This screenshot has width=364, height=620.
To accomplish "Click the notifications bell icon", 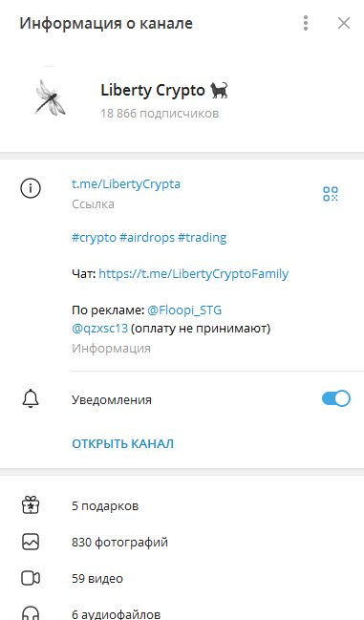I will coord(31,398).
